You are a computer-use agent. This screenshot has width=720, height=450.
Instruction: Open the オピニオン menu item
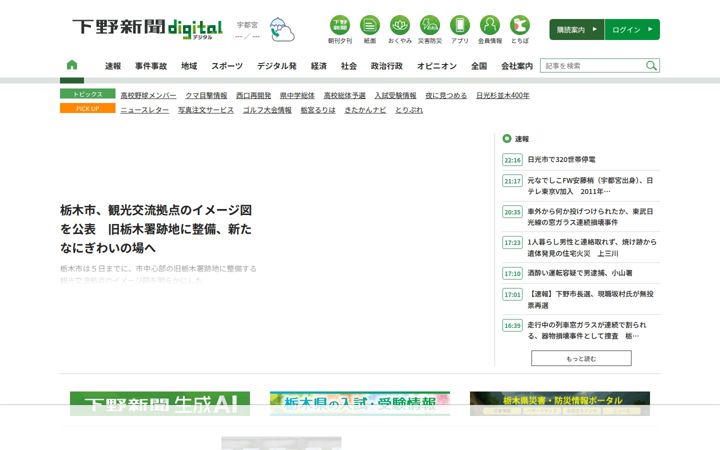click(437, 66)
